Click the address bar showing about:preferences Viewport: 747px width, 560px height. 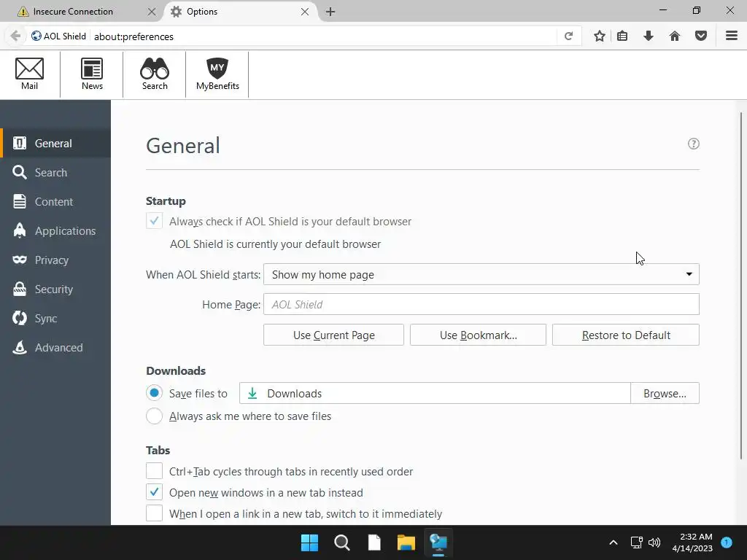coord(324,36)
